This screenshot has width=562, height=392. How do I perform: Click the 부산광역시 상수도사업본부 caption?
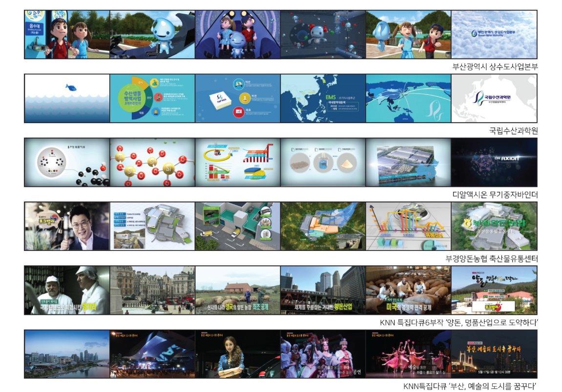495,67
